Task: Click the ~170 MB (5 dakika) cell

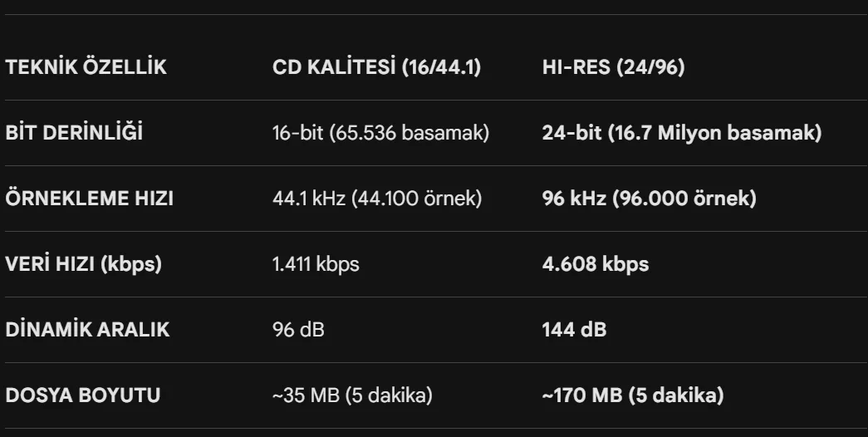Action: click(633, 395)
